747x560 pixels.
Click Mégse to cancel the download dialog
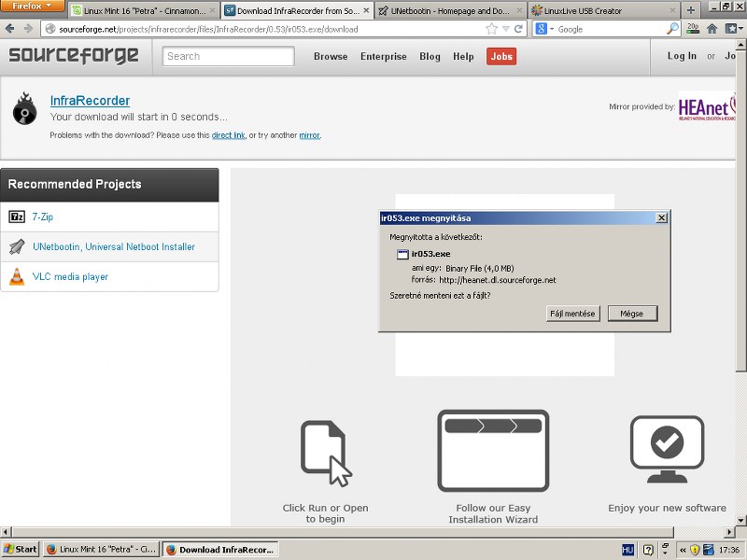(632, 314)
